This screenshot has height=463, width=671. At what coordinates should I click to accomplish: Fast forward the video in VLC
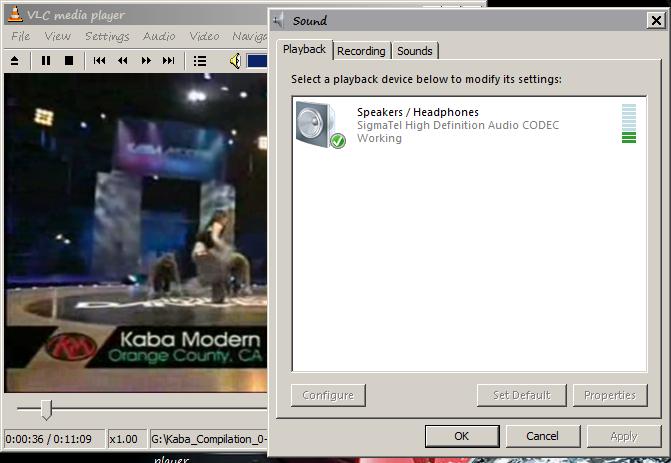[x=146, y=61]
